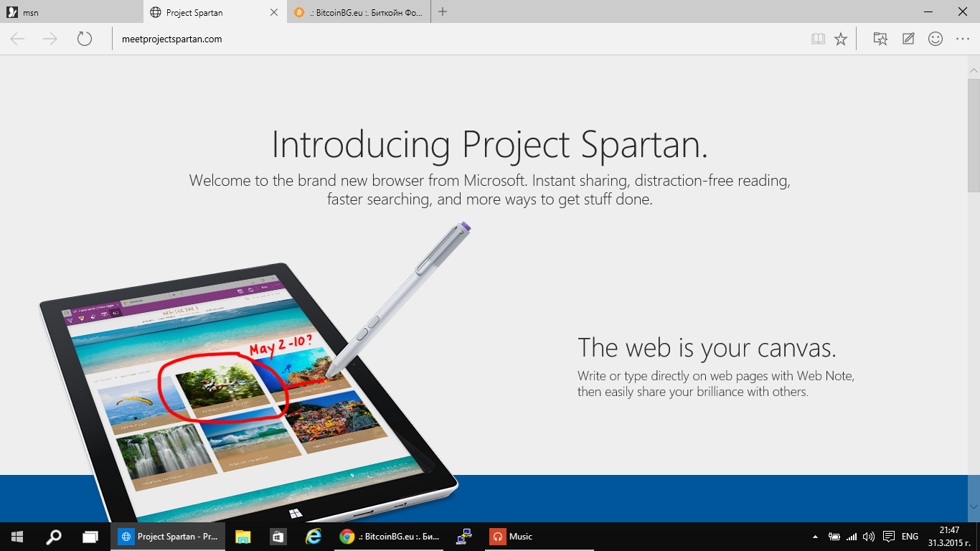980x551 pixels.
Task: Open the volume speaker tray icon
Action: [869, 537]
